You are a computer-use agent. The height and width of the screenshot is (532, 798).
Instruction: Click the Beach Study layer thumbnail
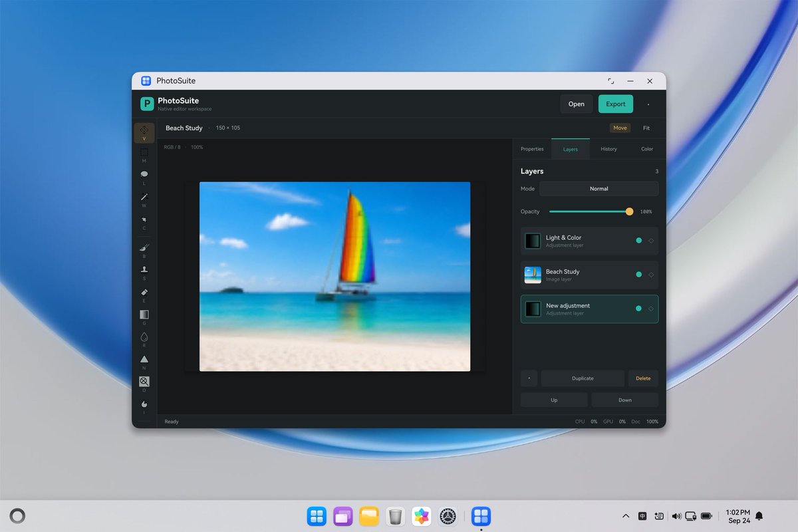click(533, 275)
